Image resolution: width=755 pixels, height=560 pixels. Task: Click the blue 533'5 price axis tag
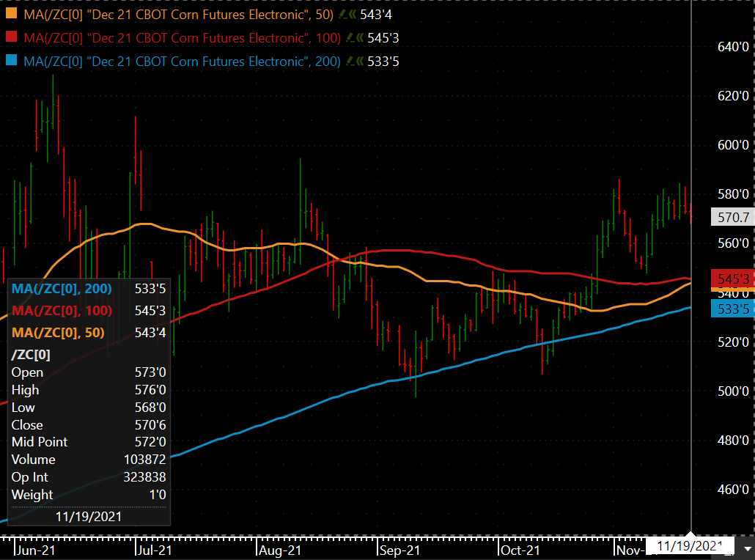(x=733, y=309)
